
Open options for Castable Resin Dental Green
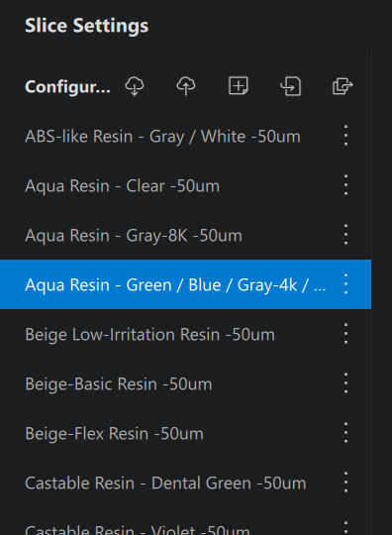[346, 482]
